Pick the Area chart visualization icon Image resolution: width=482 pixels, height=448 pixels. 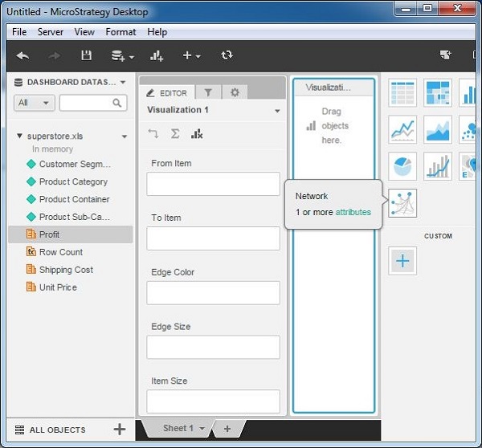[x=438, y=129]
